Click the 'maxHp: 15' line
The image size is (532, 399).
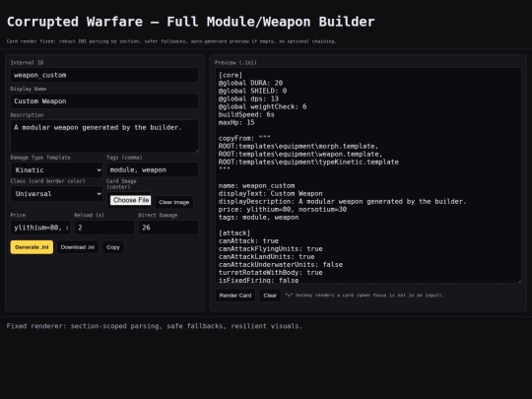236,122
